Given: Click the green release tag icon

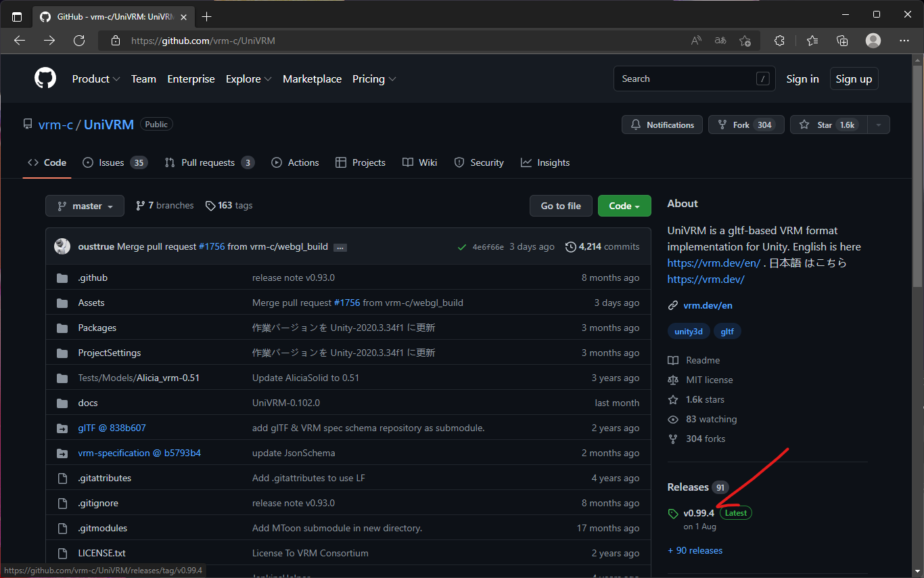Looking at the screenshot, I should (x=672, y=514).
